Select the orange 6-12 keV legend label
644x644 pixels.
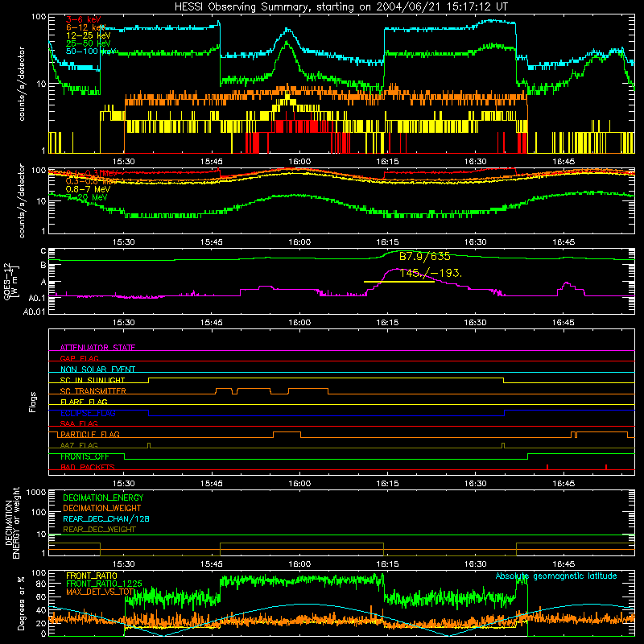tap(85, 27)
